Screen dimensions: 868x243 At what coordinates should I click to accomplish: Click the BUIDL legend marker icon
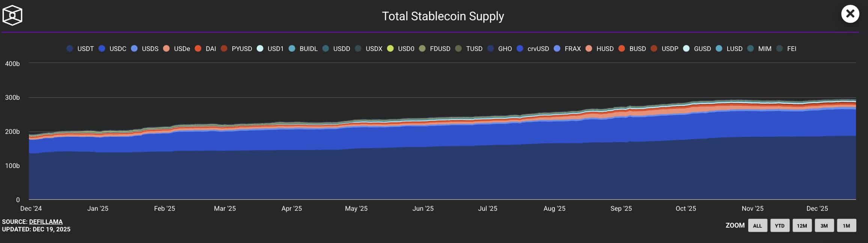click(292, 49)
